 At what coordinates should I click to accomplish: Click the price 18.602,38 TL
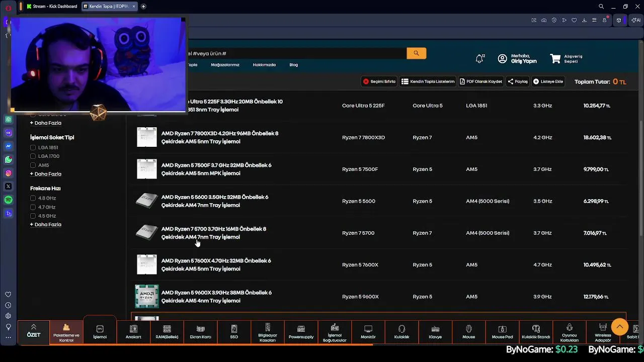pos(597,138)
